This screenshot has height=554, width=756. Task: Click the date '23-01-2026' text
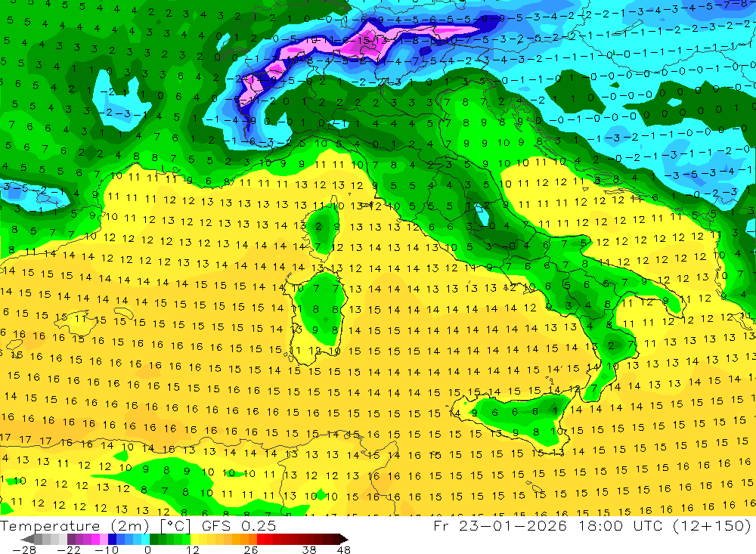point(513,525)
